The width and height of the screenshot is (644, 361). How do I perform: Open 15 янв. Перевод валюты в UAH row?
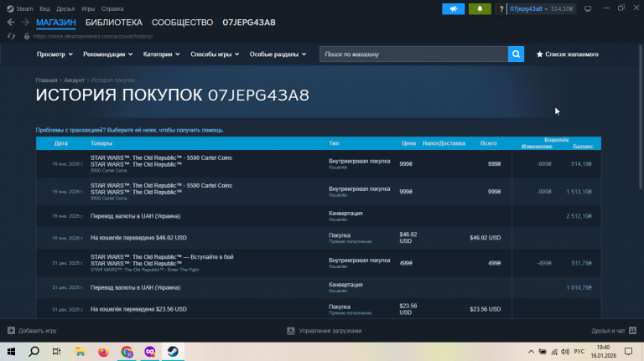[319, 216]
